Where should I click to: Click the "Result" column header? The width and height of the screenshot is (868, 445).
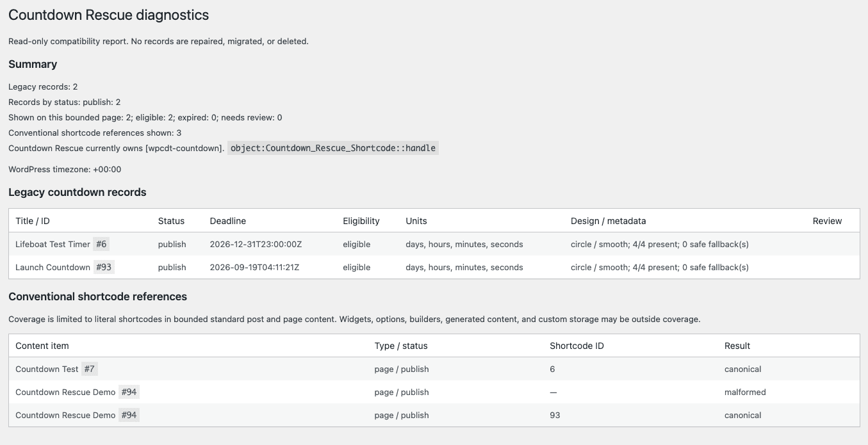(x=737, y=346)
